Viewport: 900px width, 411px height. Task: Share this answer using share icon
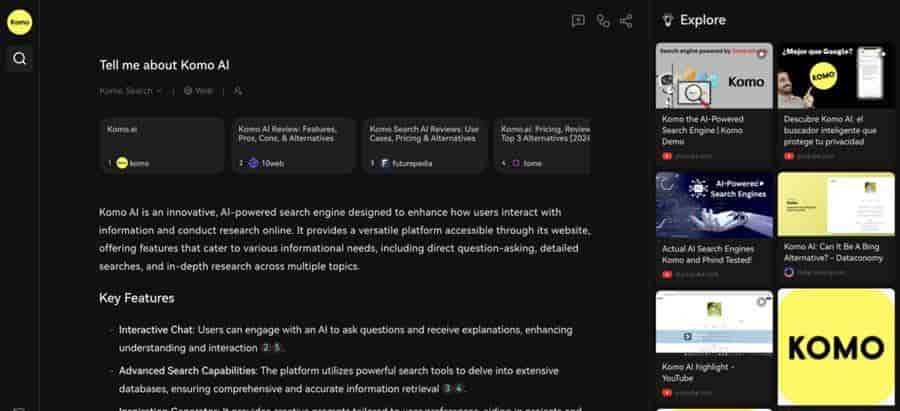tap(626, 21)
